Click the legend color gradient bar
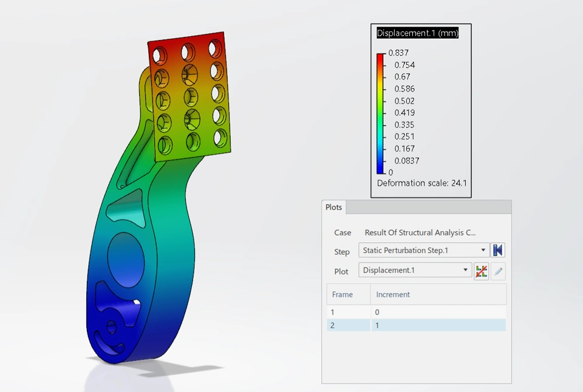Image resolution: width=583 pixels, height=392 pixels. point(380,113)
